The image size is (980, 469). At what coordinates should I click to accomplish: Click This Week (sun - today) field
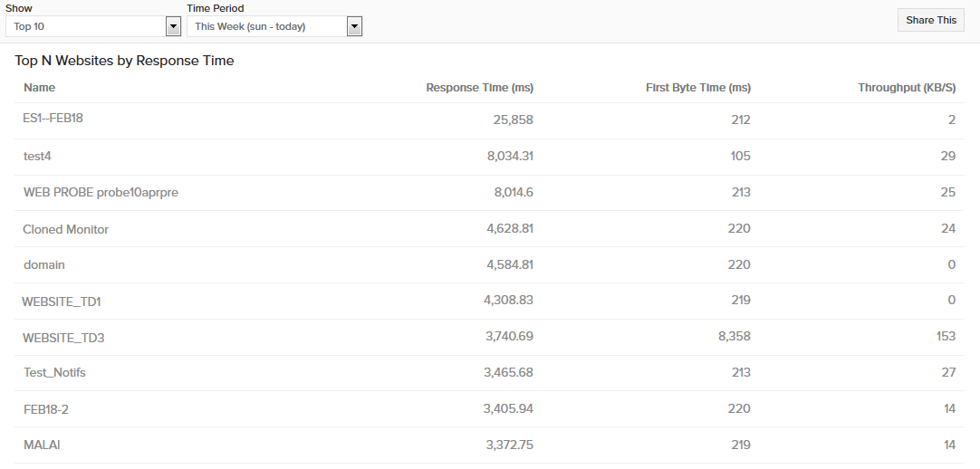(274, 26)
